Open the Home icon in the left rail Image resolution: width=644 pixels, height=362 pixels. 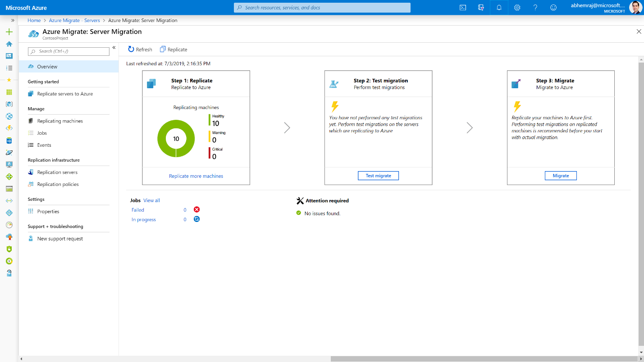[9, 44]
